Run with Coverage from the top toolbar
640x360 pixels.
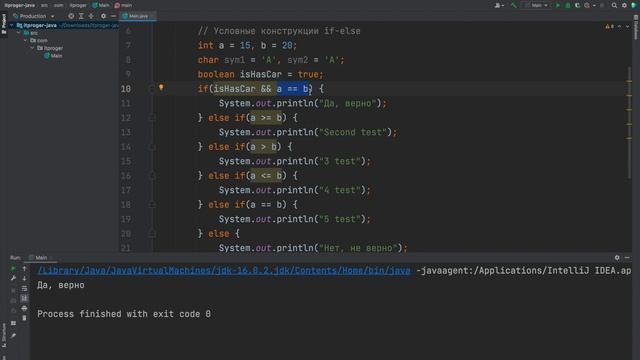tap(578, 5)
